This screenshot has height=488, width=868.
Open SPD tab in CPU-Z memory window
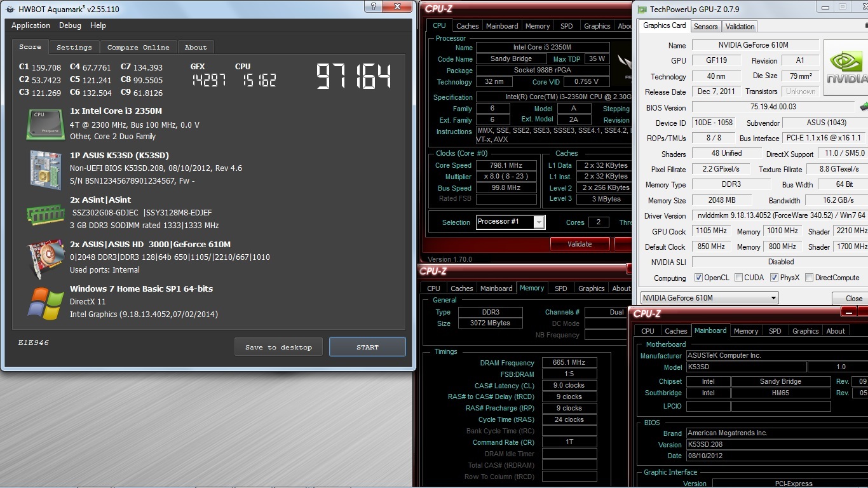560,288
